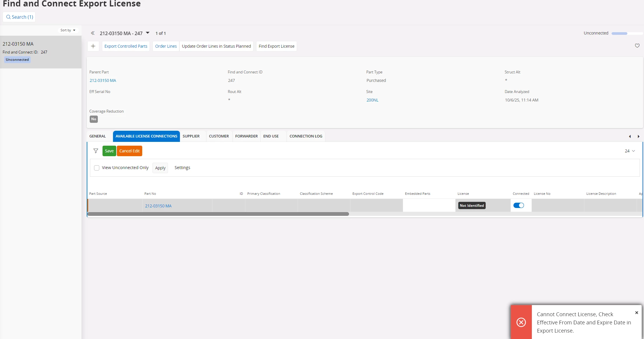The width and height of the screenshot is (644, 339).
Task: Collapse the record list with the double-chevron icon
Action: pos(93,33)
